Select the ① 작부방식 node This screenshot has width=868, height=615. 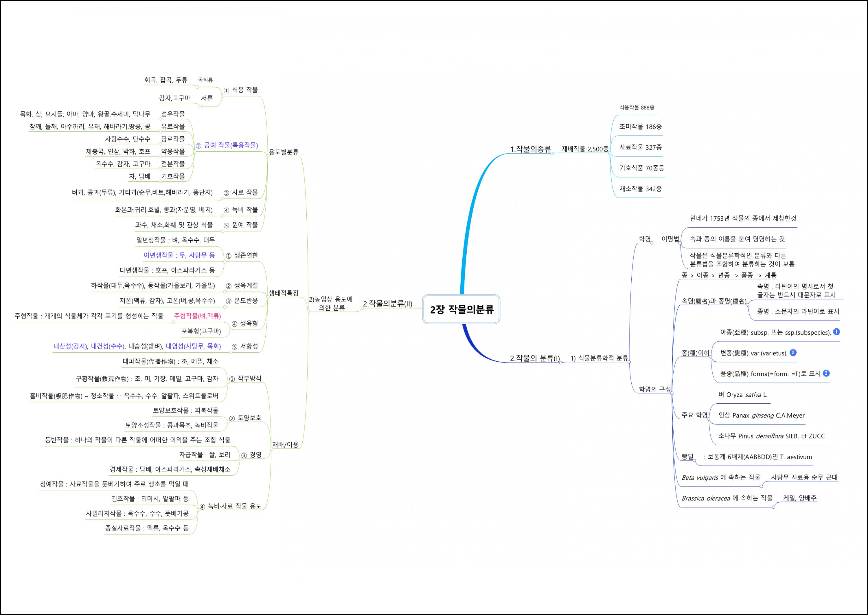tap(245, 378)
